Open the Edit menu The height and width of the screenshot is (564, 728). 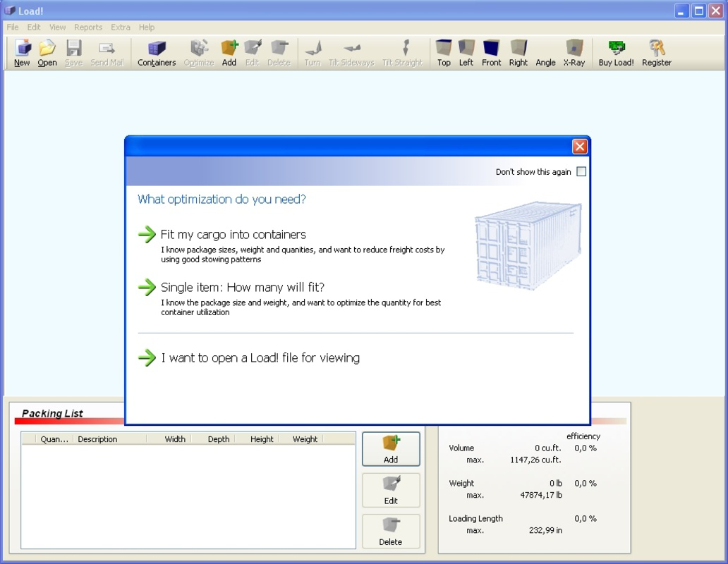pos(33,27)
